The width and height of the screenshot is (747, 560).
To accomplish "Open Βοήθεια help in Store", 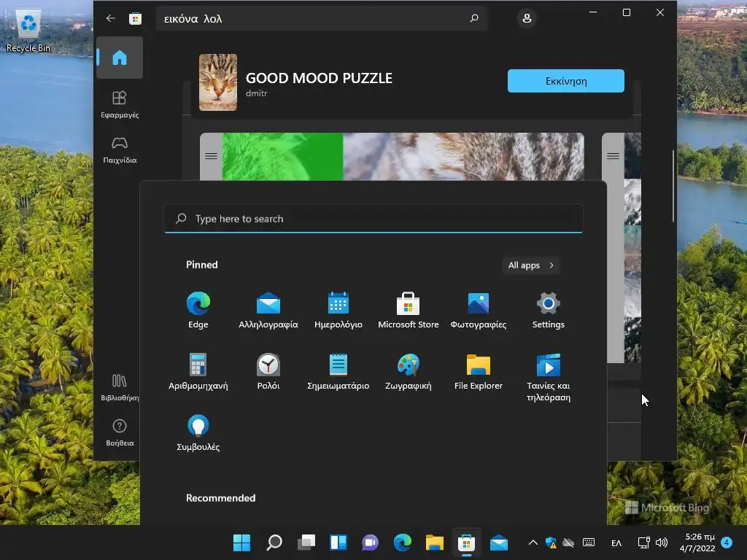I will 120,433.
